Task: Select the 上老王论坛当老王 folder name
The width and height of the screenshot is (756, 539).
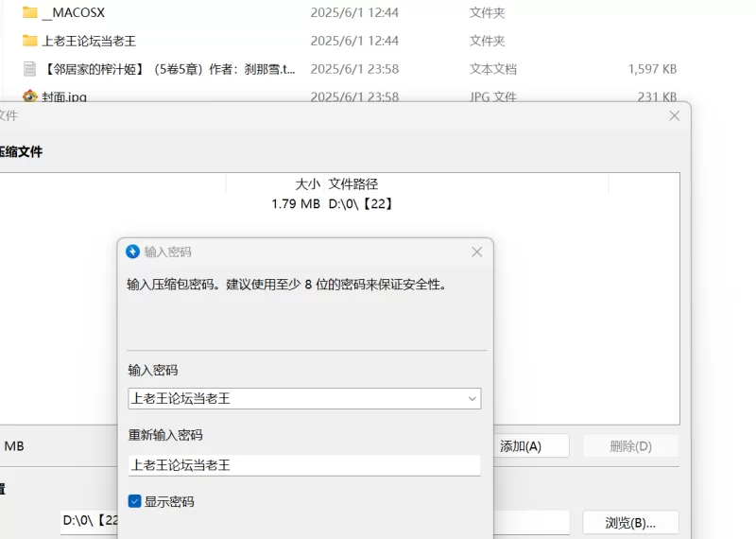Action: point(89,41)
